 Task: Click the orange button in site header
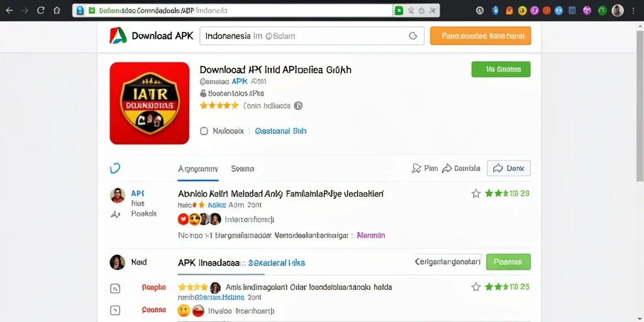[x=480, y=36]
